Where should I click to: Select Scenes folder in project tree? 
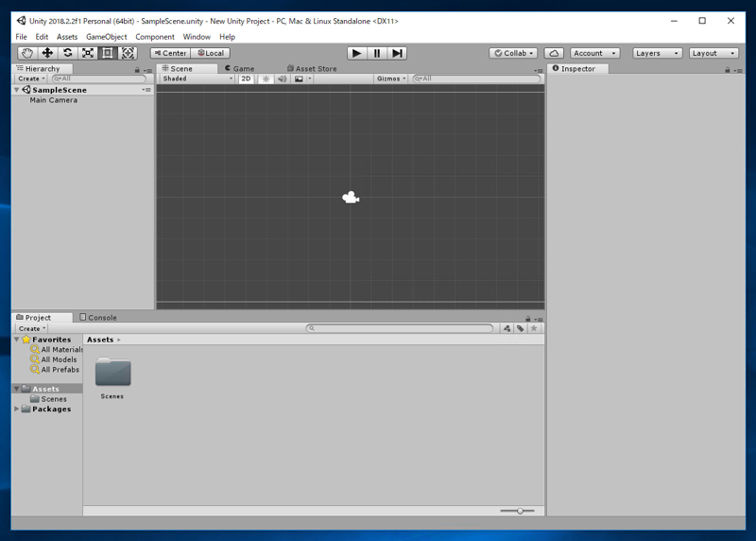[48, 399]
